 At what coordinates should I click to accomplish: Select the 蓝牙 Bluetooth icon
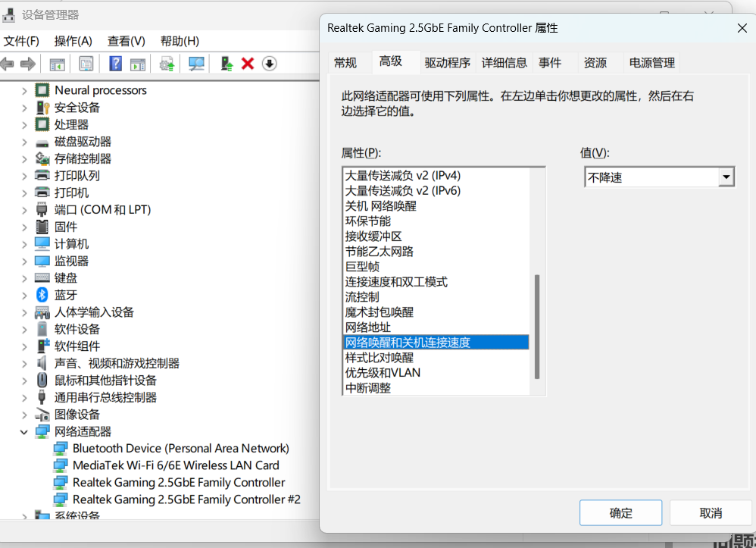coord(42,295)
